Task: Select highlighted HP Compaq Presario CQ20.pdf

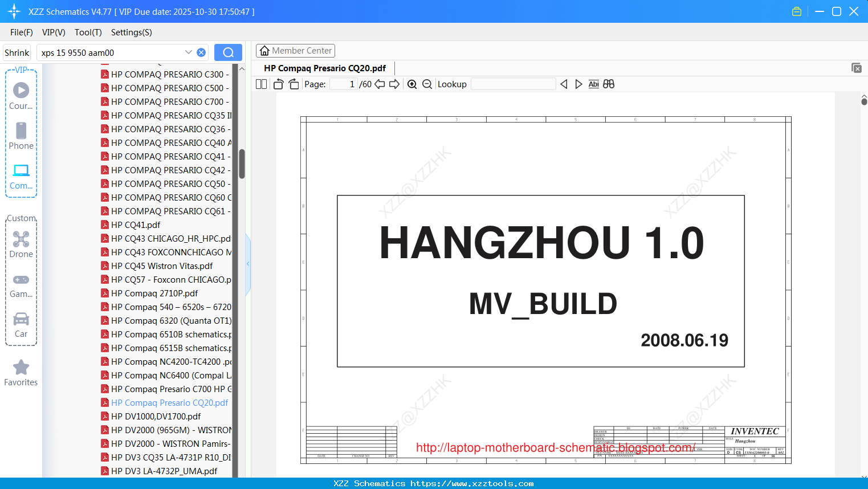Action: (164, 402)
